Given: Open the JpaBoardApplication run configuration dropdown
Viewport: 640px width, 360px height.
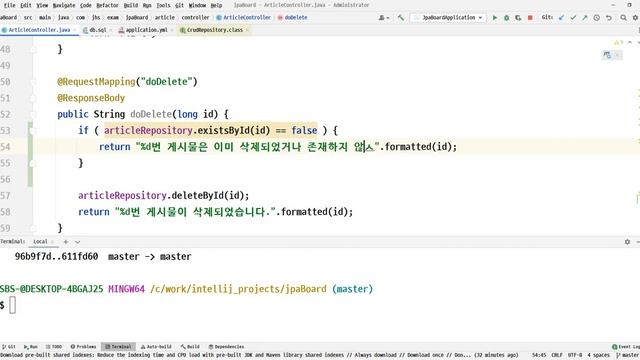Looking at the screenshot, I should (448, 18).
